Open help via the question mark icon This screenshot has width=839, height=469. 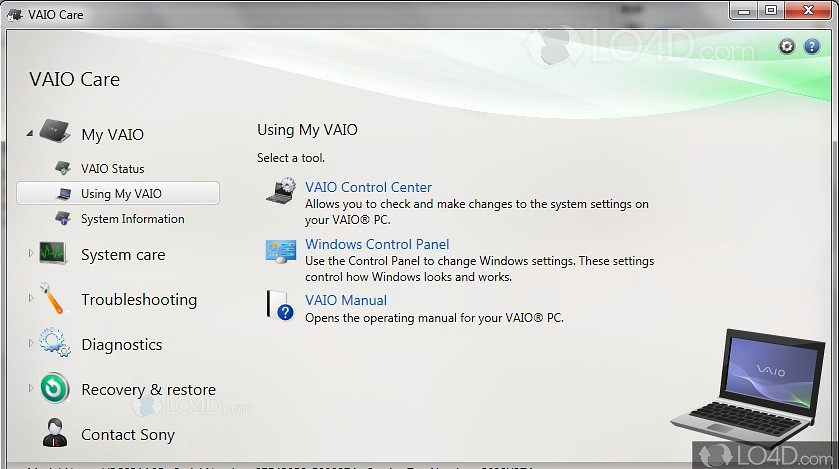pyautogui.click(x=812, y=47)
